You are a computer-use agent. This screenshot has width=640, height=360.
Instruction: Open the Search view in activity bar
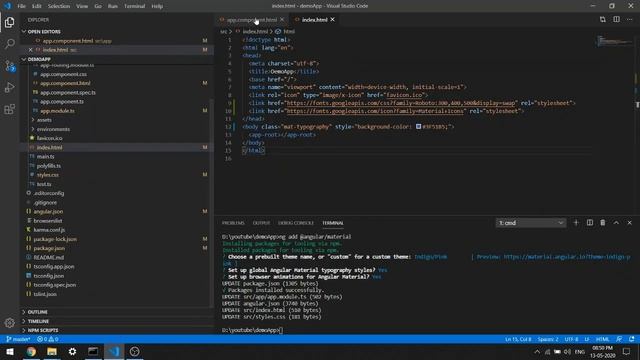click(10, 44)
